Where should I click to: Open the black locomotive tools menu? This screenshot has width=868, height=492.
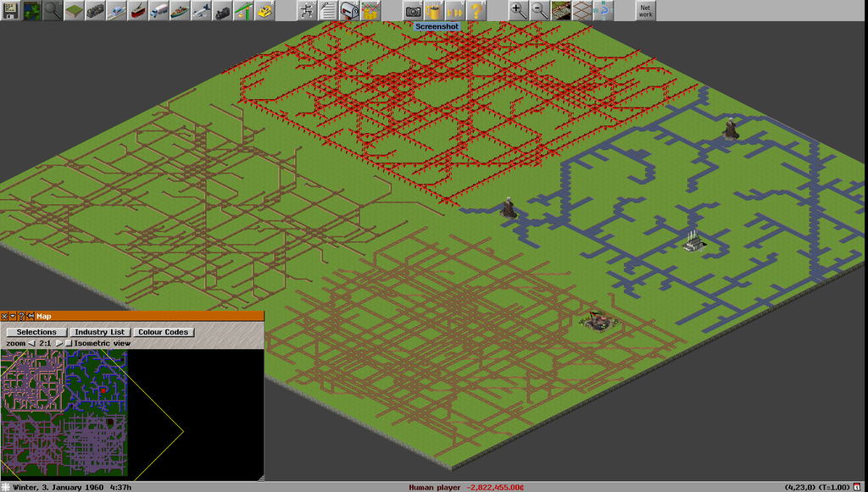223,10
